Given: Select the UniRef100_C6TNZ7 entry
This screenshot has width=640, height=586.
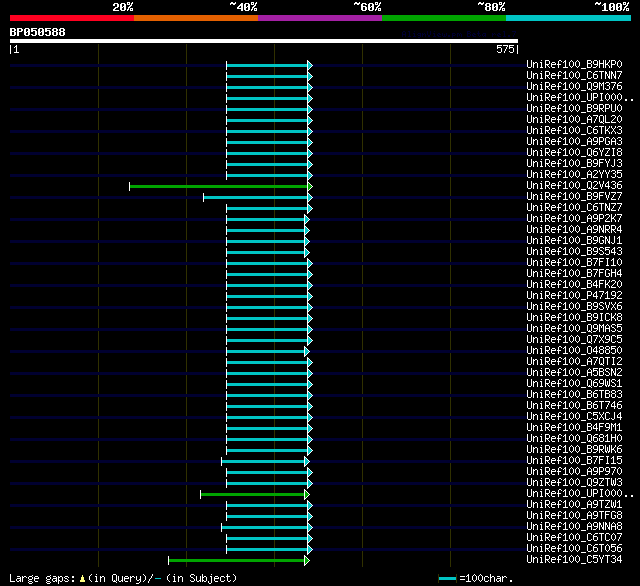Looking at the screenshot, I should tap(574, 208).
